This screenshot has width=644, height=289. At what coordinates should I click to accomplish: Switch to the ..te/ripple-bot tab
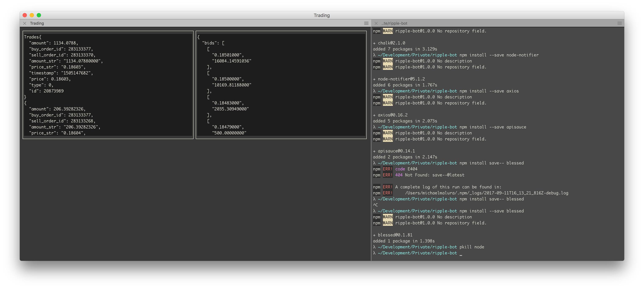click(394, 23)
